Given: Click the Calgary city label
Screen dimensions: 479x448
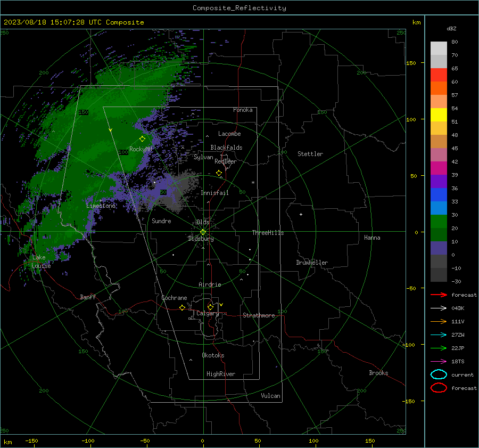Looking at the screenshot, I should click(208, 313).
